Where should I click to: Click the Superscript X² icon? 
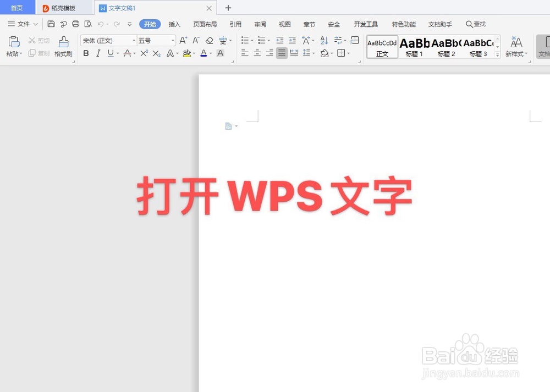144,53
